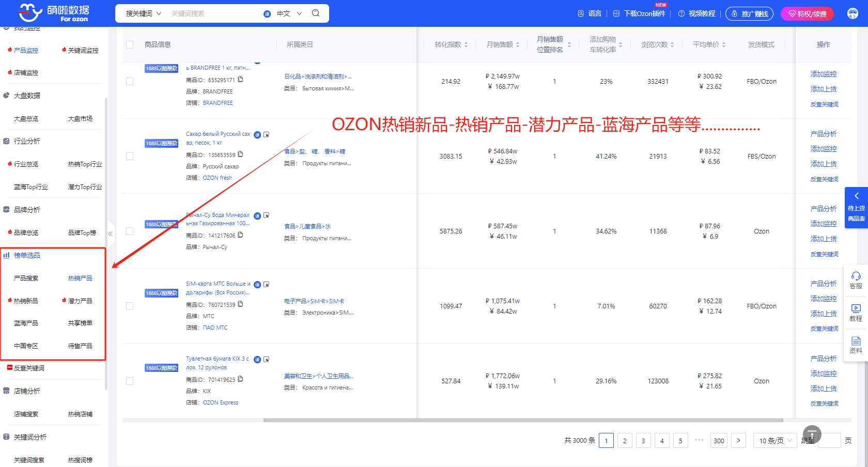Jump forward via pagination ellipsis
868x467 pixels.
(x=699, y=440)
